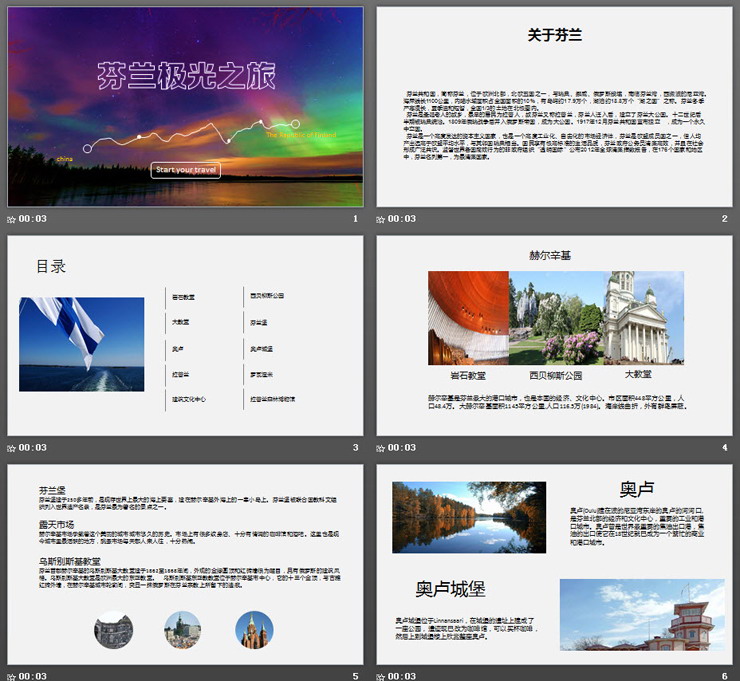The height and width of the screenshot is (681, 740).
Task: Select the 奥卢 slide by its heading
Action: [x=637, y=488]
